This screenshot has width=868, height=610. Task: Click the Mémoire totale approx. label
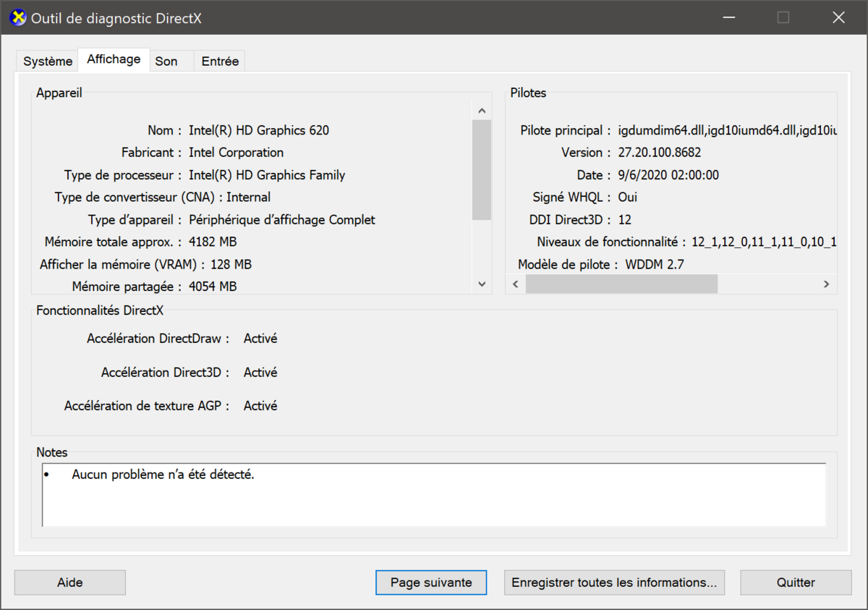click(114, 242)
